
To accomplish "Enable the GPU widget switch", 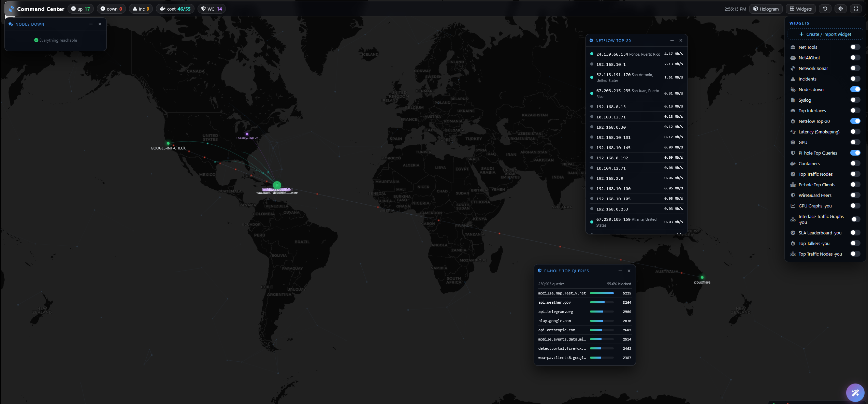I will (x=855, y=142).
